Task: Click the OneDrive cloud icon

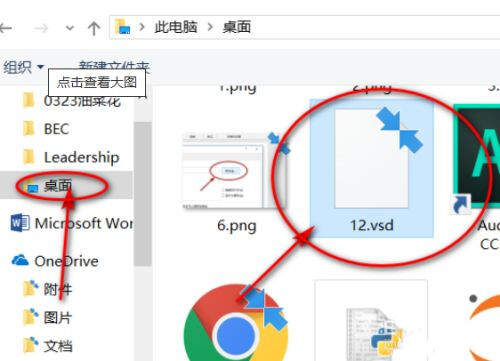Action: coord(20,260)
